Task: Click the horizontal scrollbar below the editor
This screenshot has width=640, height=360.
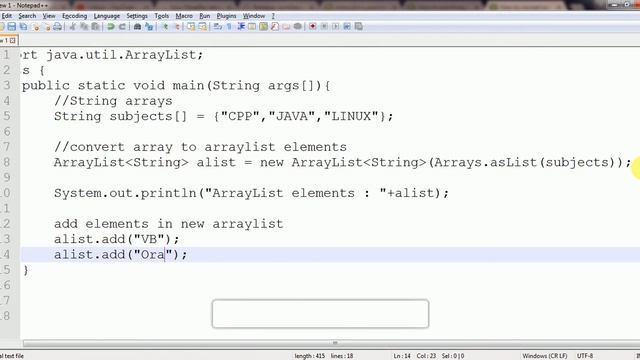Action: coord(335,343)
